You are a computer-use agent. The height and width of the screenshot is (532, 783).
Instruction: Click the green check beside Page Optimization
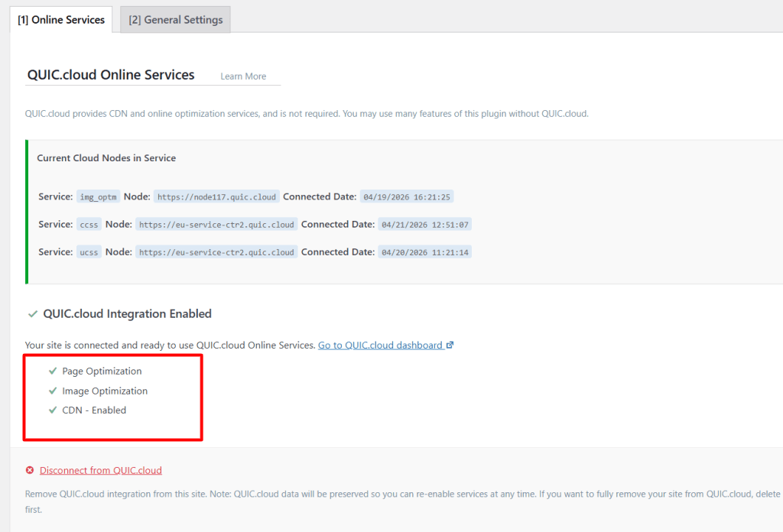click(51, 371)
